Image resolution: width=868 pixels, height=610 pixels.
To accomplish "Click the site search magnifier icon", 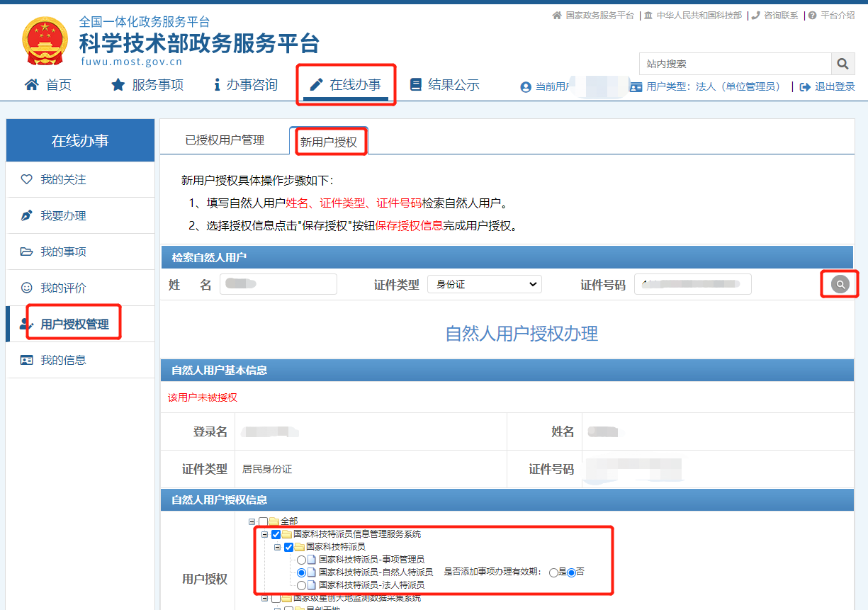I will pos(842,64).
